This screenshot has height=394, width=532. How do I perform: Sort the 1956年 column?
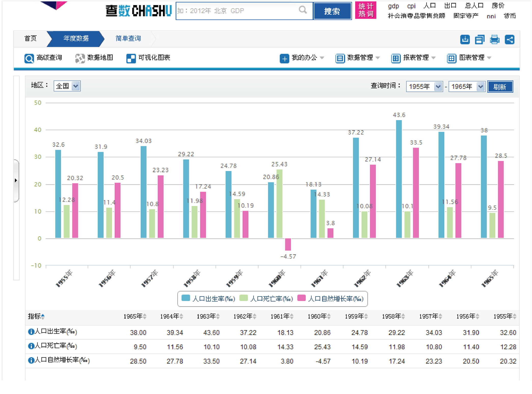pyautogui.click(x=477, y=316)
